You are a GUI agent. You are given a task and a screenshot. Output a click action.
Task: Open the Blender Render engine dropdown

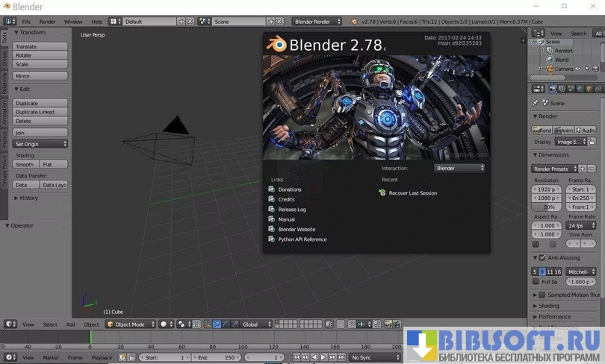(317, 22)
